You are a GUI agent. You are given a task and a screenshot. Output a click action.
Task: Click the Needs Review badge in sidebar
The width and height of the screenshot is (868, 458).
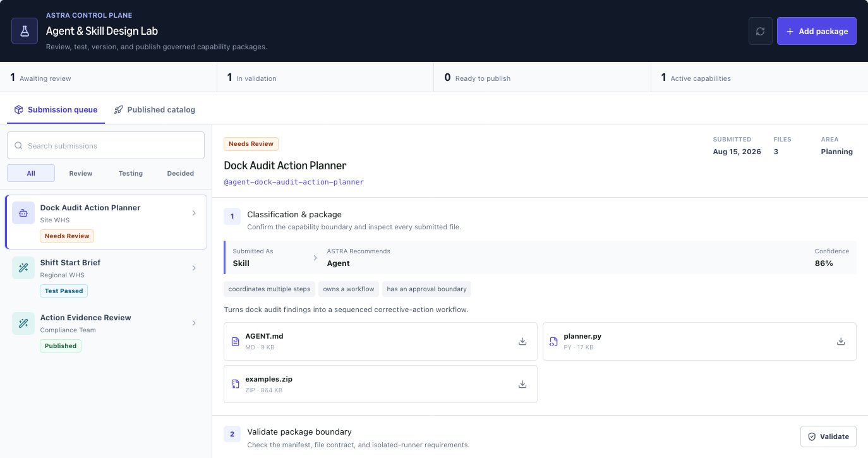tap(67, 236)
